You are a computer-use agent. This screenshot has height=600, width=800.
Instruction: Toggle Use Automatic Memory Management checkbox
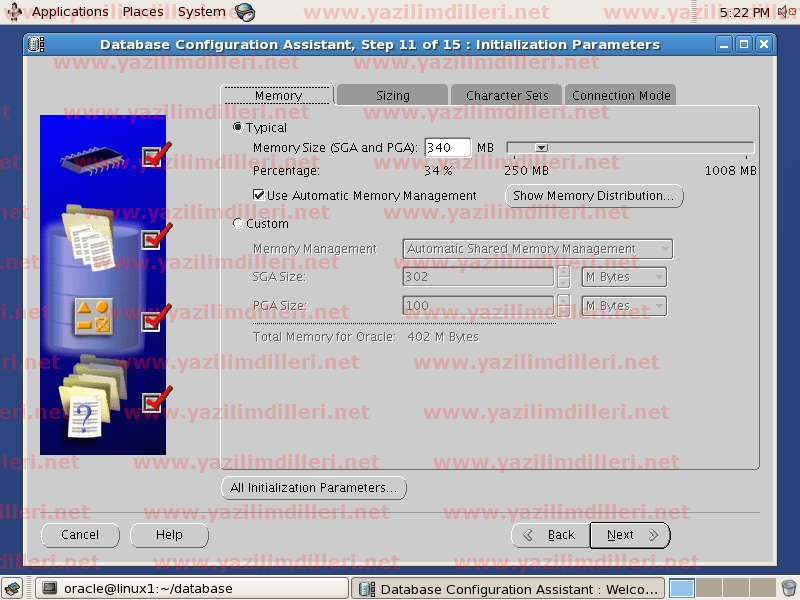pyautogui.click(x=259, y=196)
